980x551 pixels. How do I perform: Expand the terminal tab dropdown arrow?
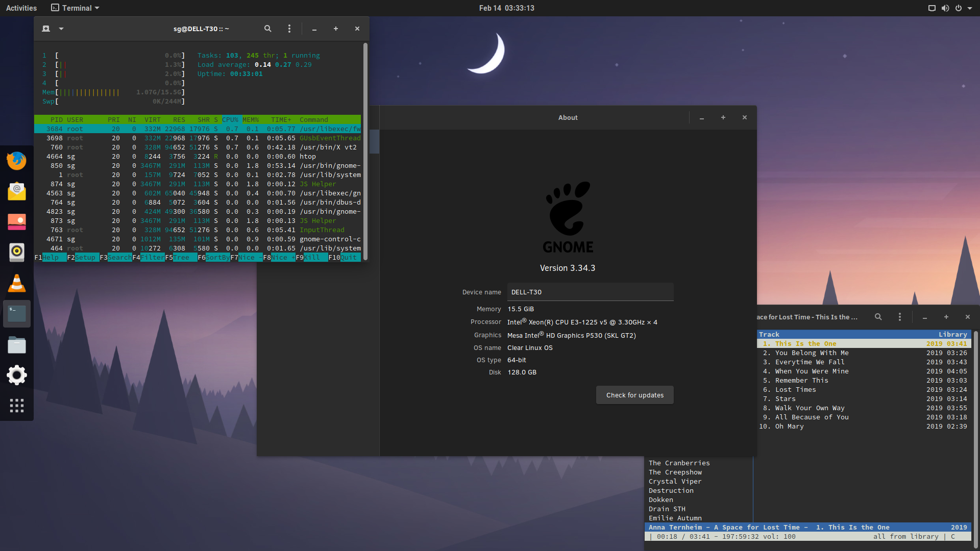coord(61,29)
